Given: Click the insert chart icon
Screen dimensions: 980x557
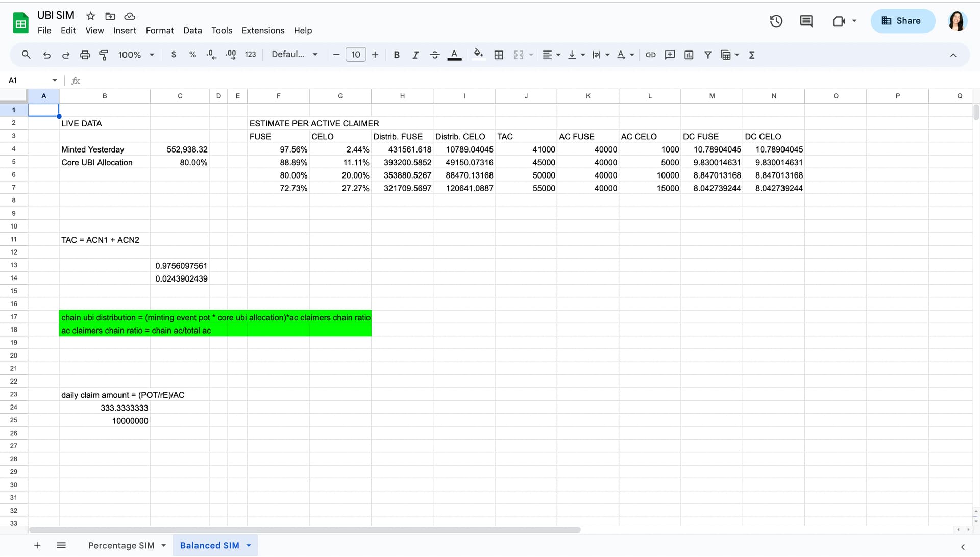Looking at the screenshot, I should point(689,55).
